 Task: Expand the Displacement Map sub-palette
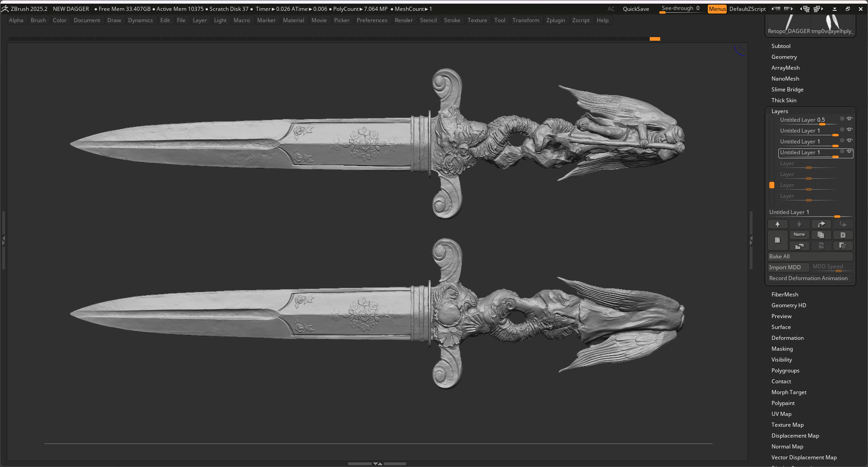795,436
